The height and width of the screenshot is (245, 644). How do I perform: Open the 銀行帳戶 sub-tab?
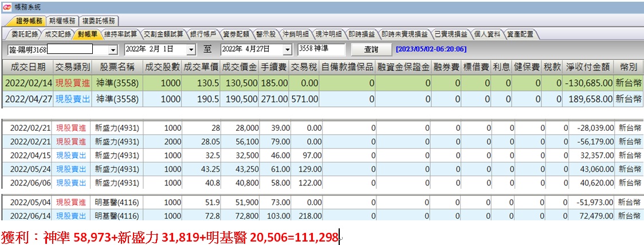point(203,34)
